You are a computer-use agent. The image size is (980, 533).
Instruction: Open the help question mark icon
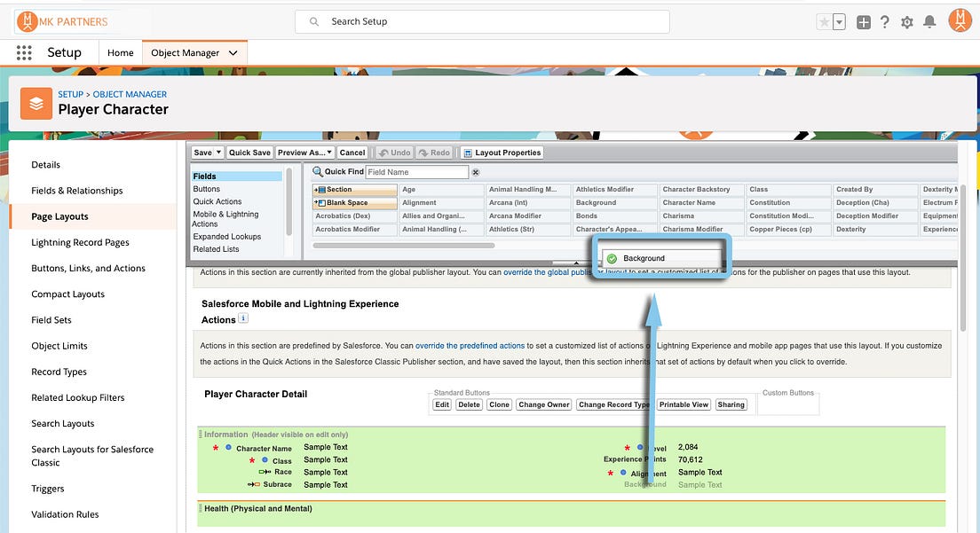point(884,22)
